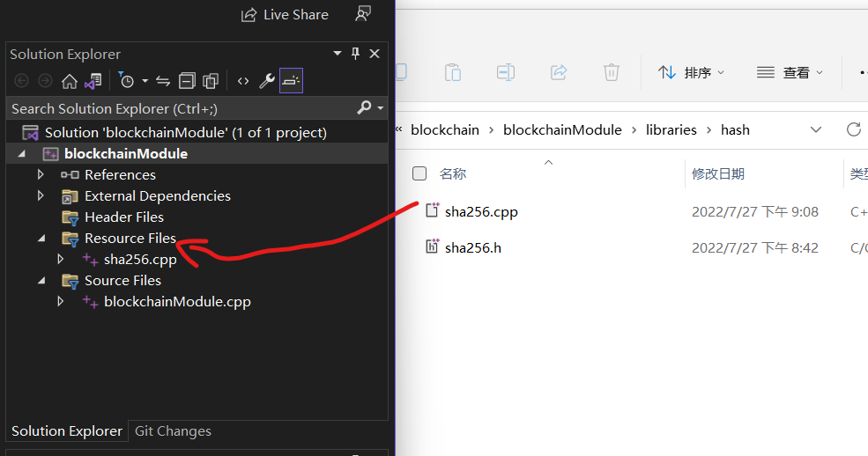Open the Solution Explorer window options dropdown

pos(338,54)
